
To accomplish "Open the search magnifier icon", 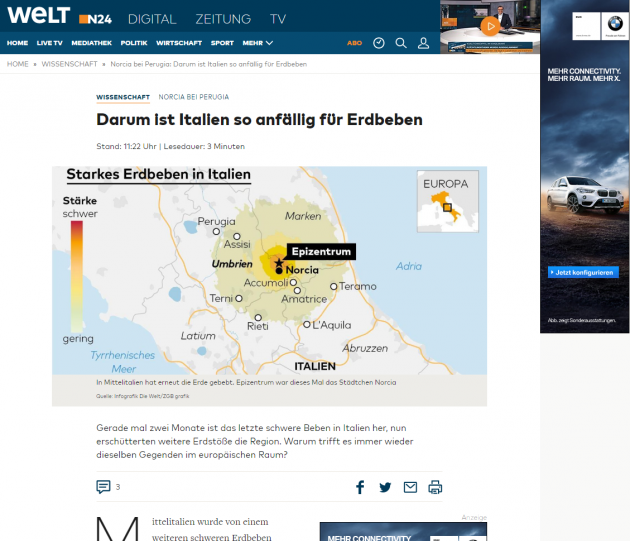I will pyautogui.click(x=401, y=43).
